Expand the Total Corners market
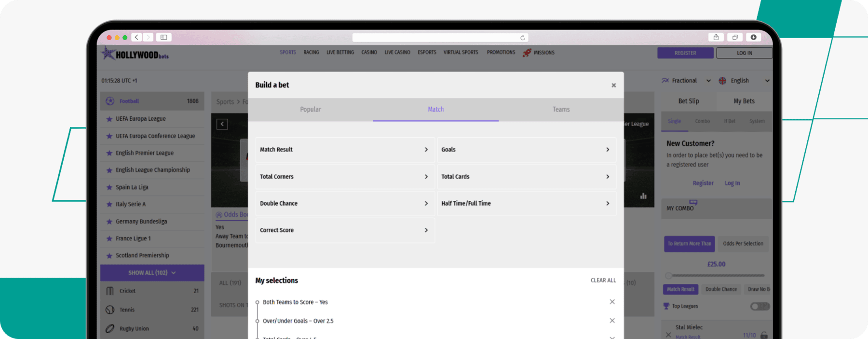The height and width of the screenshot is (339, 868). (344, 177)
